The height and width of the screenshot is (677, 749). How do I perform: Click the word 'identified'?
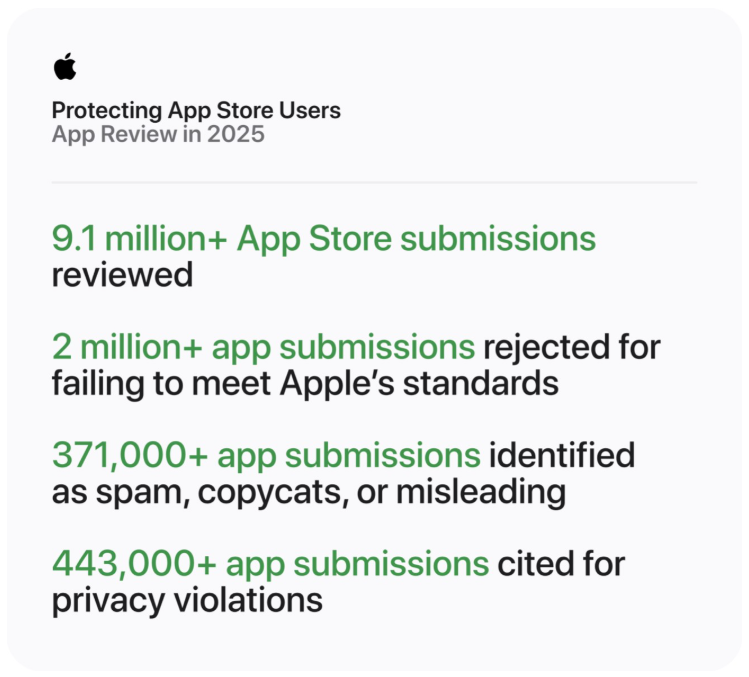click(562, 455)
